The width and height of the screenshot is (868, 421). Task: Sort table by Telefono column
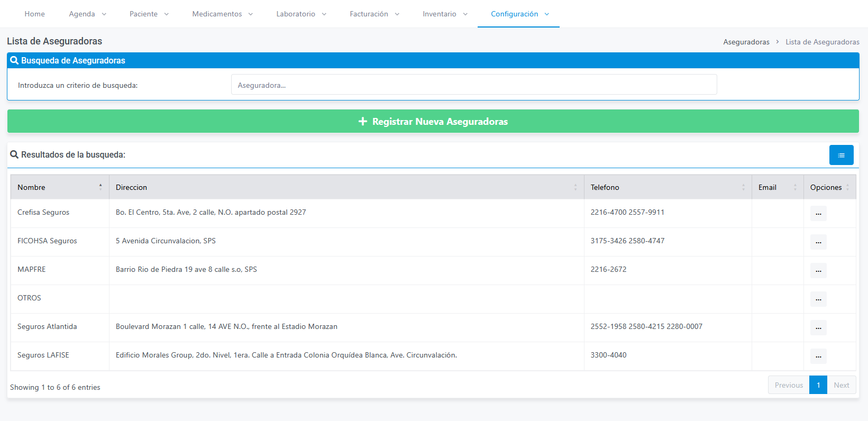[x=668, y=187]
